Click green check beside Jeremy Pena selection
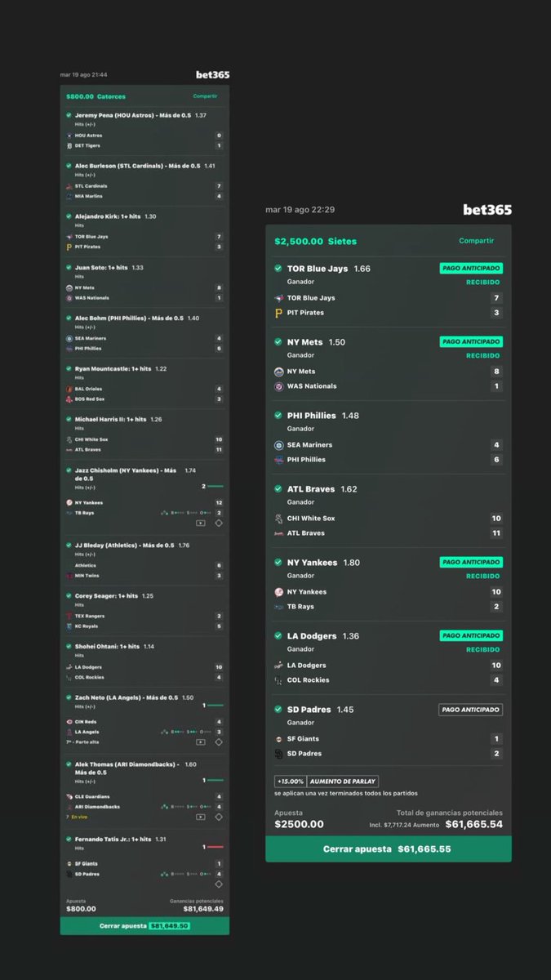This screenshot has height=980, width=551. pyautogui.click(x=69, y=116)
